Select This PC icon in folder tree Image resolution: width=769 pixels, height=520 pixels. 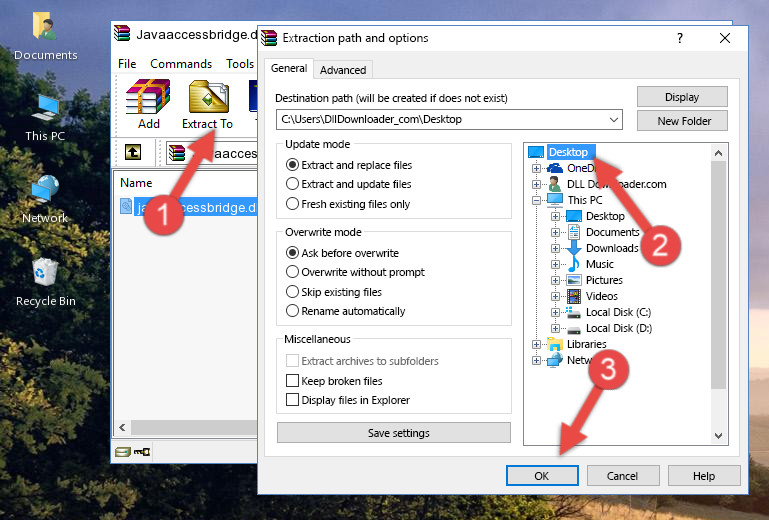click(x=555, y=200)
